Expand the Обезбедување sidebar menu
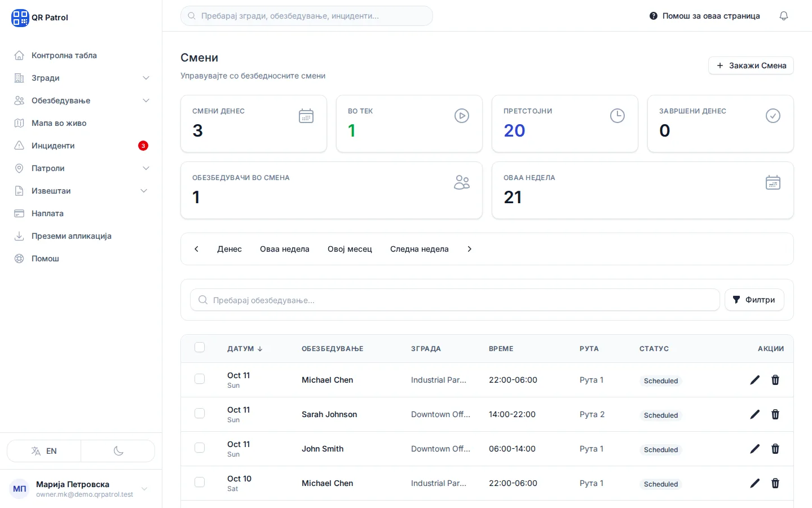The height and width of the screenshot is (508, 812). (81, 100)
